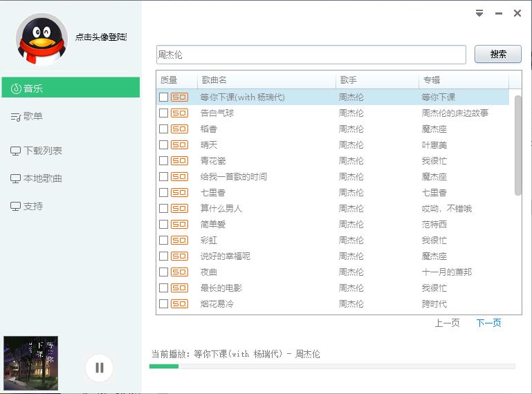Click SQ quality badge on 彩虹 row
The height and width of the screenshot is (394, 532).
(x=179, y=240)
